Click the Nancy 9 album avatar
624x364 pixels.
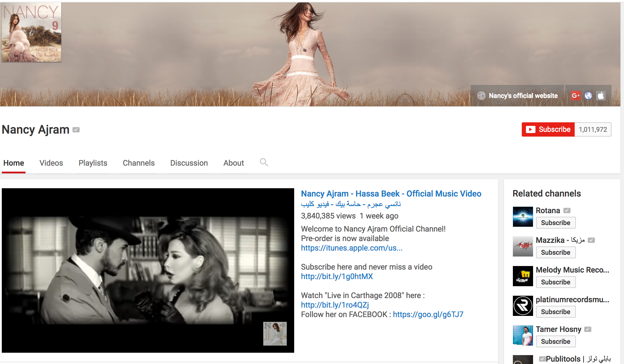(31, 32)
